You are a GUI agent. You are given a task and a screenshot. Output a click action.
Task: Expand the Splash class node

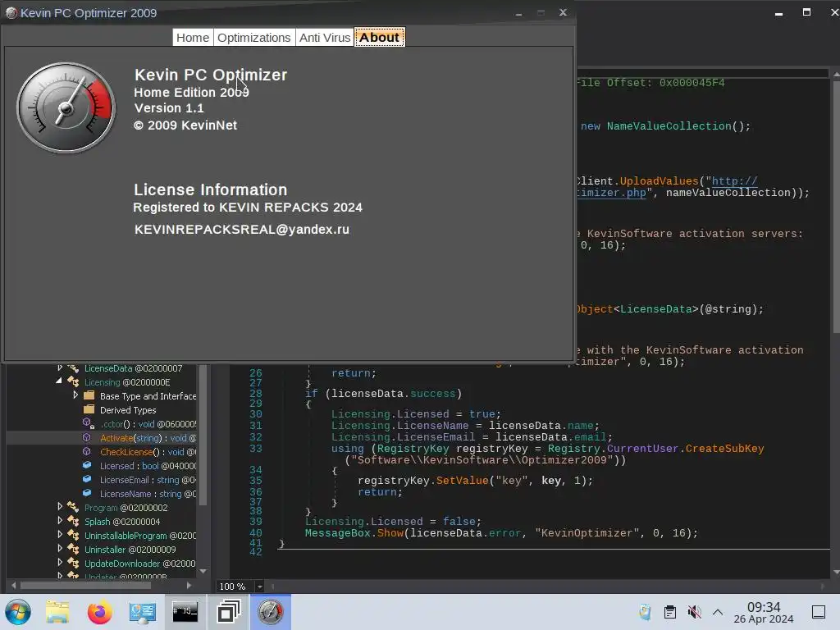59,521
